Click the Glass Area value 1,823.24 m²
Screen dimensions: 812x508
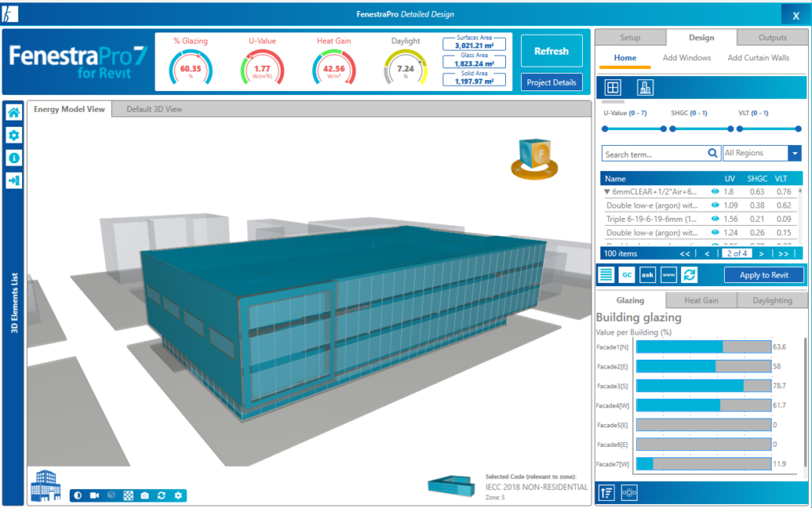click(474, 63)
